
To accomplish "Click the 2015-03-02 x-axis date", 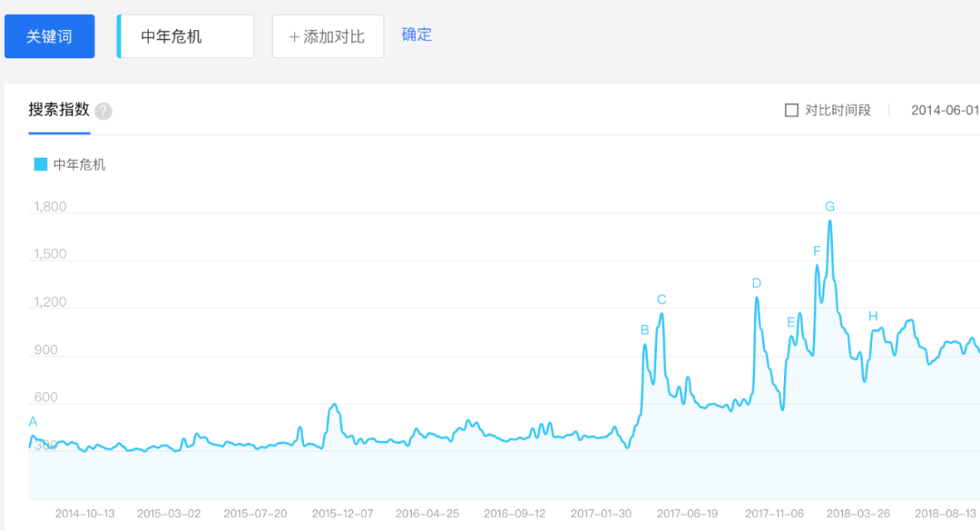I will tap(169, 514).
